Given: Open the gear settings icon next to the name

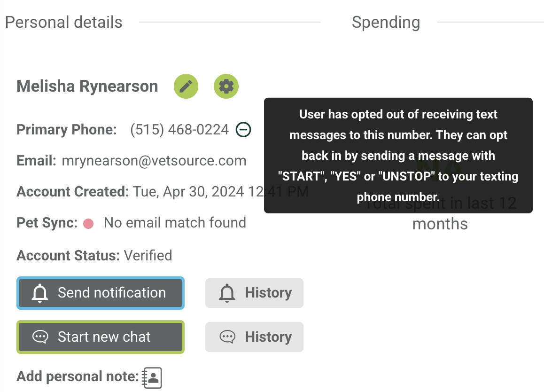Looking at the screenshot, I should pyautogui.click(x=226, y=86).
